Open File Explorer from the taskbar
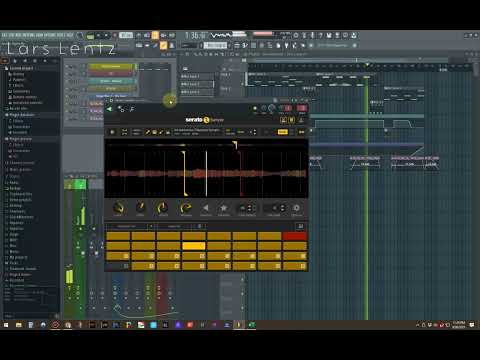480x360 pixels. pos(19,325)
